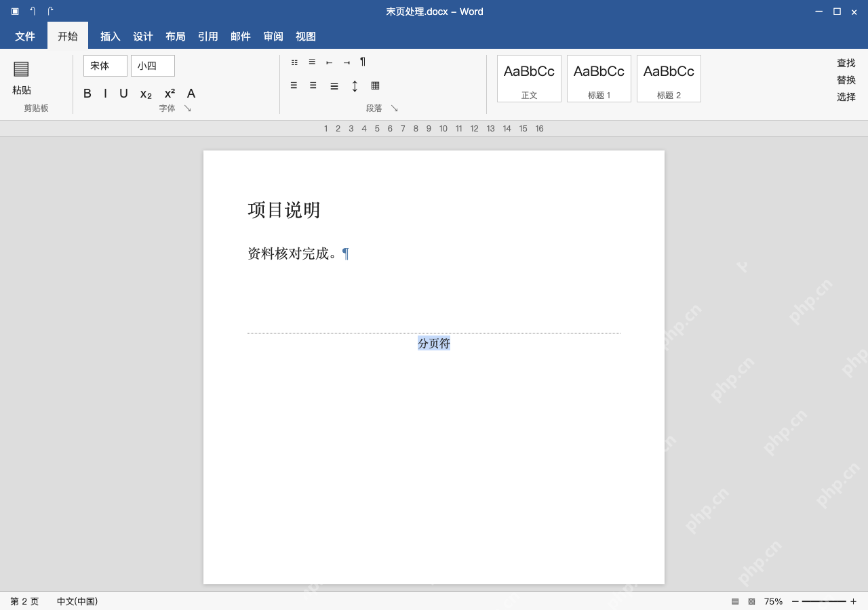Click the font color A icon
This screenshot has width=868, height=610.
tap(191, 94)
